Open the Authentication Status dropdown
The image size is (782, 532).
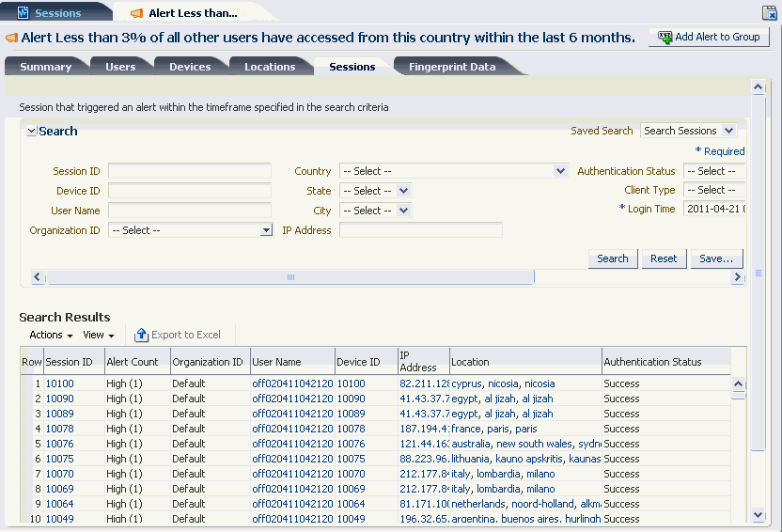coord(714,171)
